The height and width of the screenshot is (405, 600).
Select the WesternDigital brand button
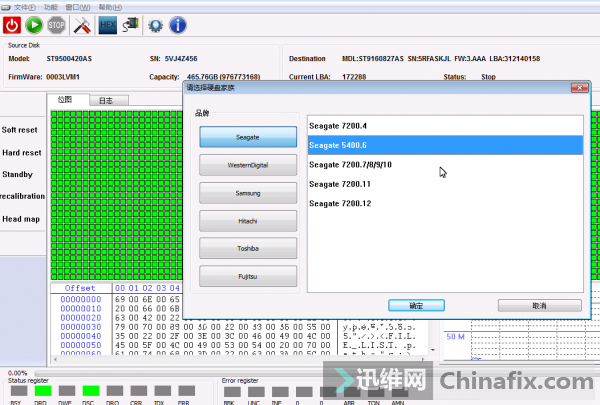click(248, 165)
